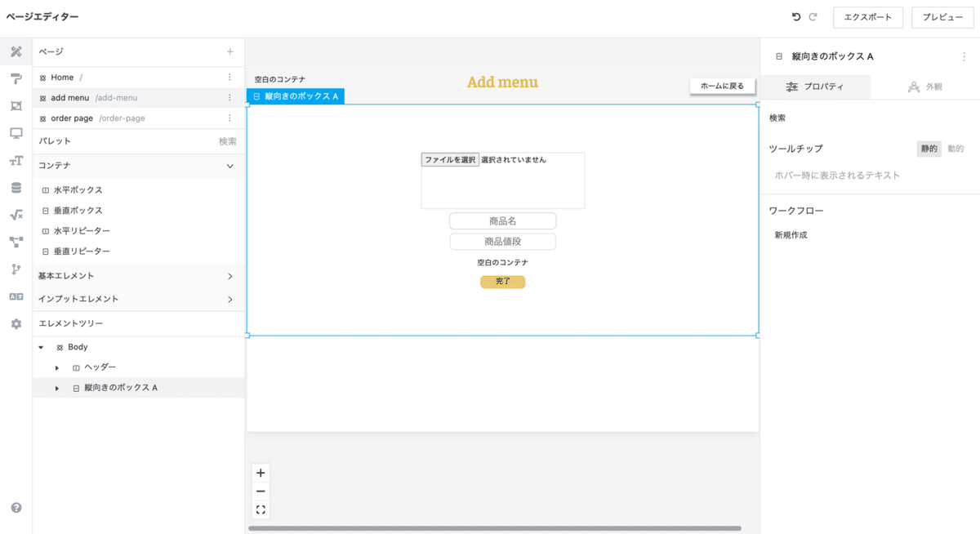980x534 pixels.
Task: Set tooltip mode to 静的
Action: click(x=929, y=149)
